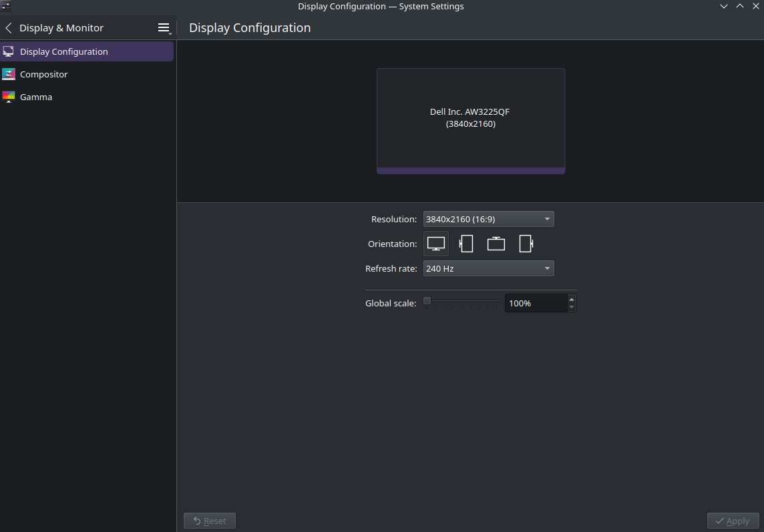This screenshot has width=764, height=532.
Task: Increase the global scale with the up arrow
Action: [x=572, y=299]
